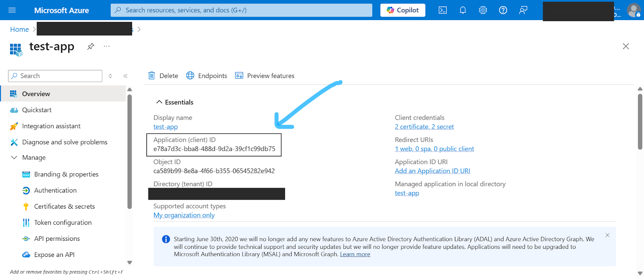The width and height of the screenshot is (644, 277).
Task: Collapse the Essentials section
Action: click(x=175, y=102)
